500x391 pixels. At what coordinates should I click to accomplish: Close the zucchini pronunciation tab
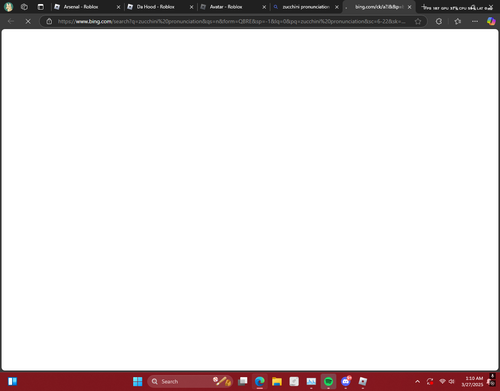337,7
